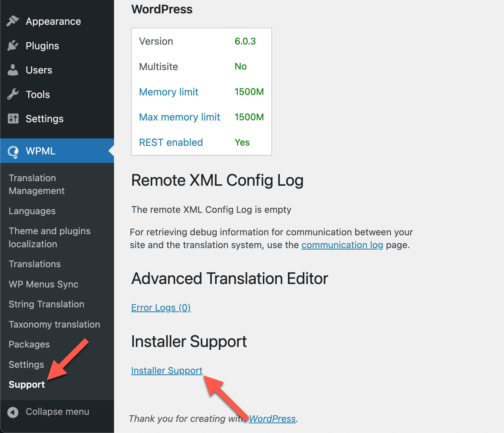Click the Memory limit link
The image size is (504, 433).
point(169,92)
